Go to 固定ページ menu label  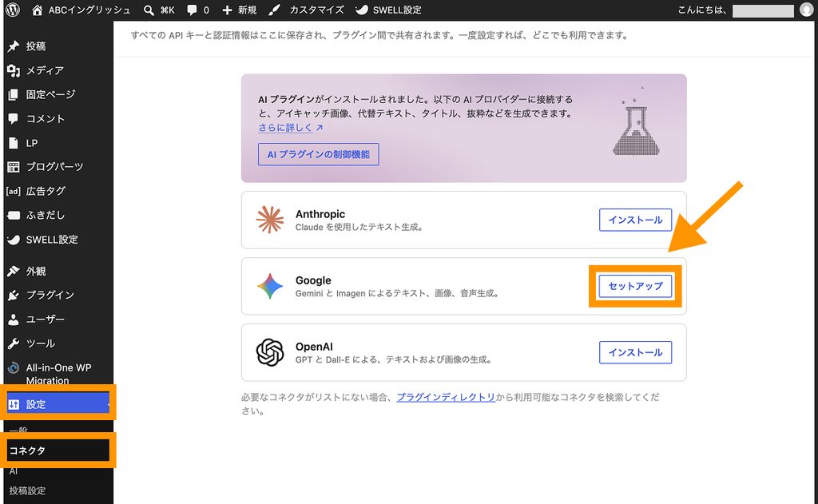pyautogui.click(x=50, y=94)
